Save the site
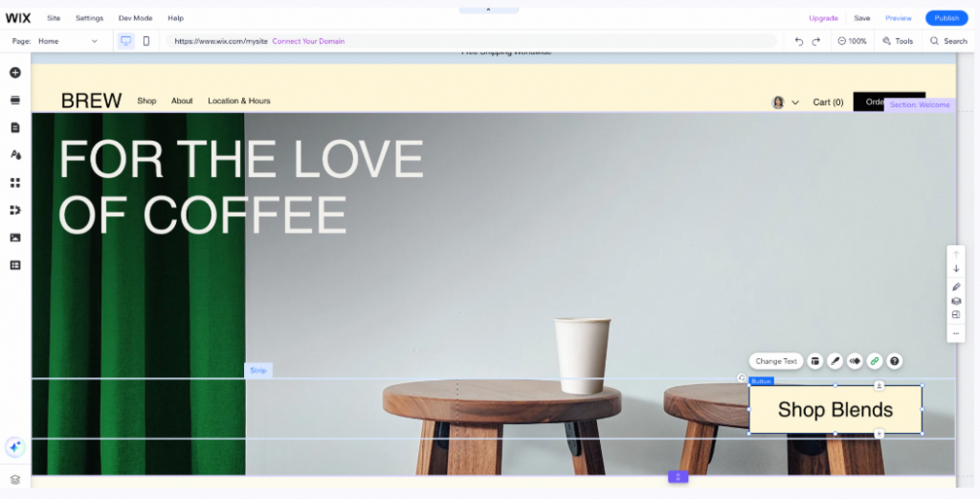The height and width of the screenshot is (499, 980). (862, 18)
